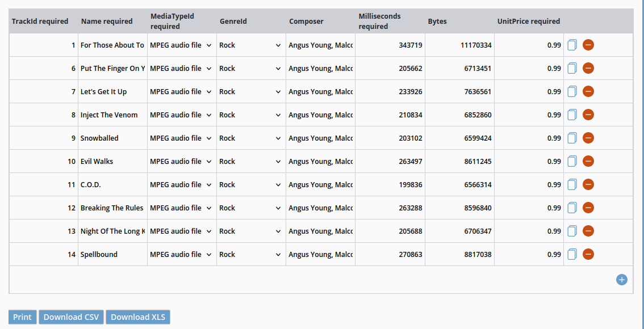Remove the Evil Walks track row
644x329 pixels.
point(588,161)
